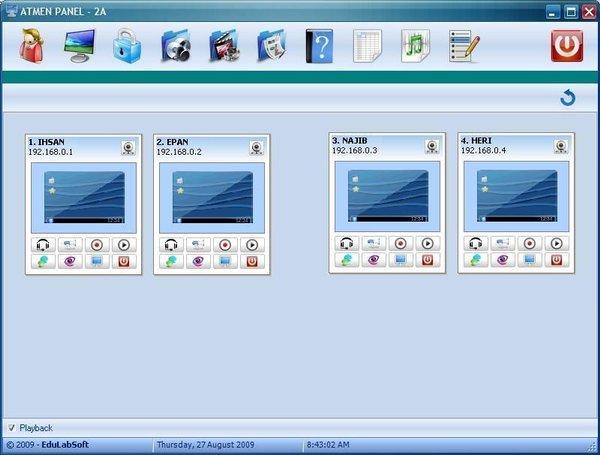
Task: Click the refresh arrow icon
Action: pyautogui.click(x=568, y=97)
